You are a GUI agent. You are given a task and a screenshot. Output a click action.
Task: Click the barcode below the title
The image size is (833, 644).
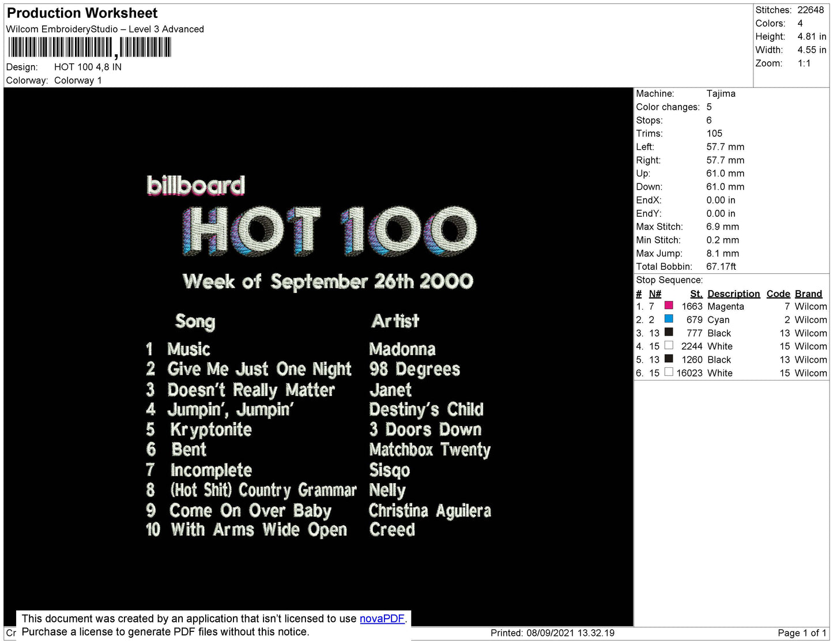(x=89, y=48)
